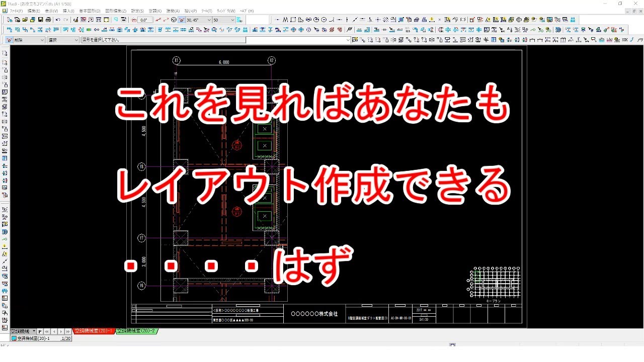Click the ○○○○○○株式会社 title block text
Screen dimensions: 644x362
[315, 314]
